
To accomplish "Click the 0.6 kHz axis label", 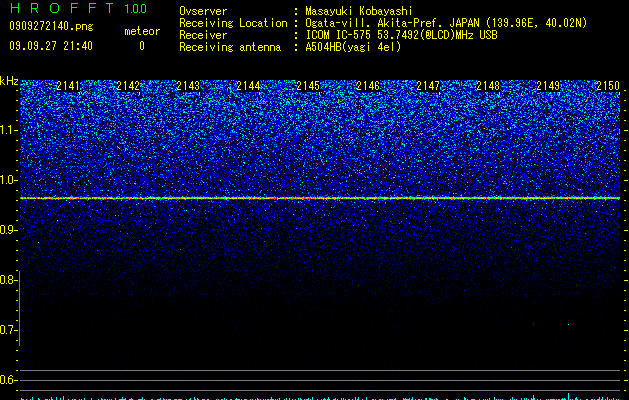I will click(x=8, y=380).
